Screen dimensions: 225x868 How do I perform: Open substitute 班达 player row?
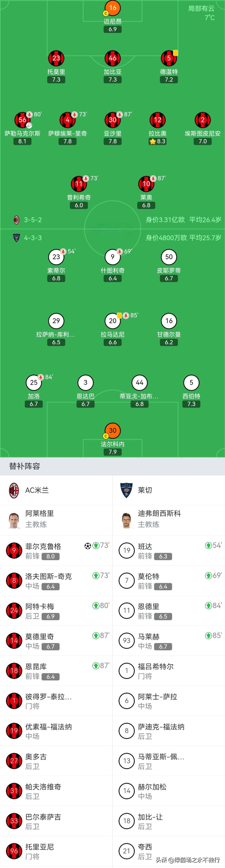click(168, 550)
